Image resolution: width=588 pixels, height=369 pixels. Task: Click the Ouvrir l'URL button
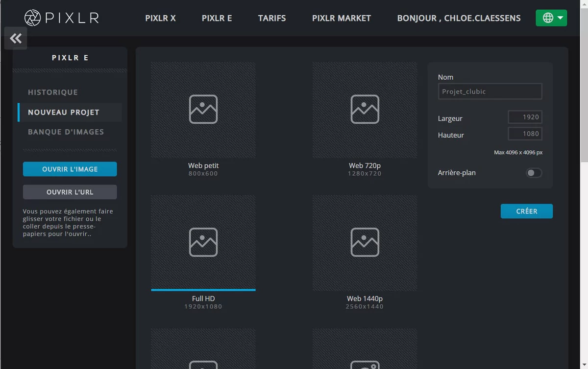(x=70, y=192)
